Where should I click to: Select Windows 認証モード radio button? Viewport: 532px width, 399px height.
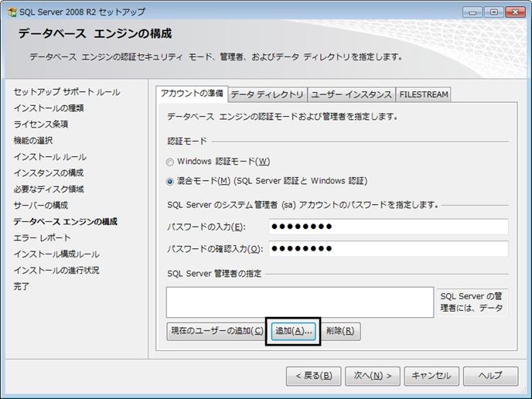169,162
